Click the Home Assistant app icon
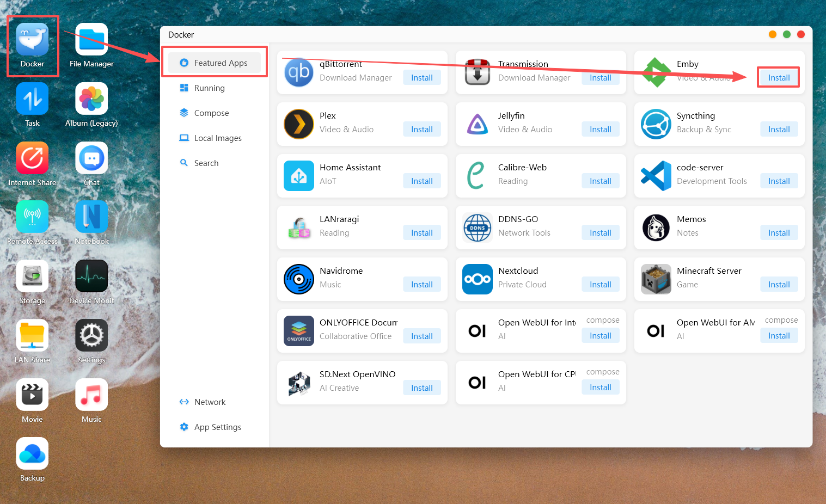 click(x=299, y=176)
